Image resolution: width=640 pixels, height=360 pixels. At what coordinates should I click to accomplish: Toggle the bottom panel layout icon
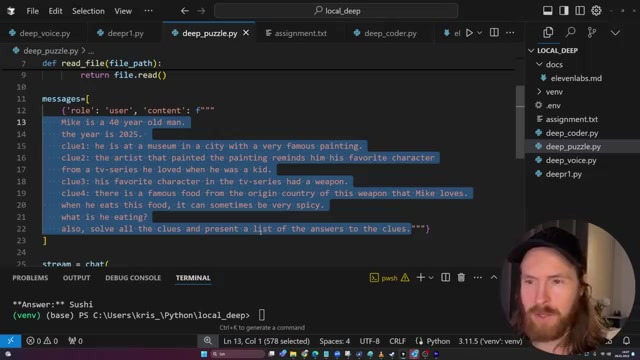547,11
